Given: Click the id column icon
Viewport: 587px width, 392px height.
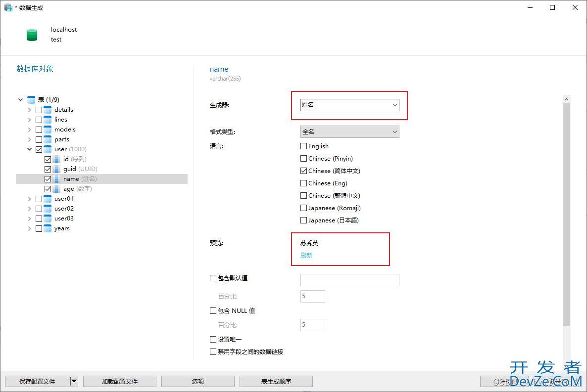Looking at the screenshot, I should point(56,159).
